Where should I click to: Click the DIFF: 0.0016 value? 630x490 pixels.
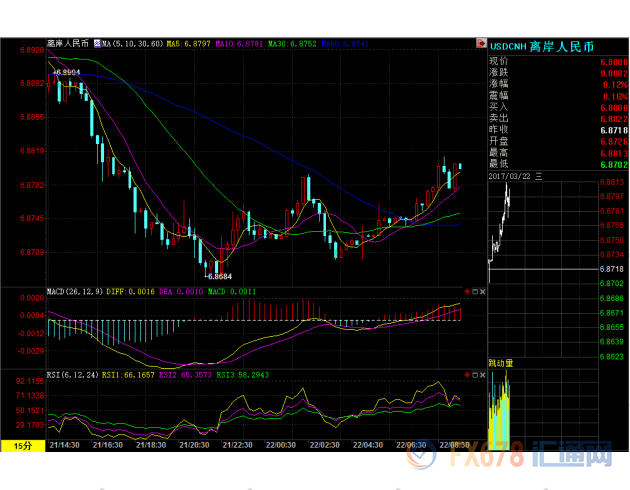130,292
